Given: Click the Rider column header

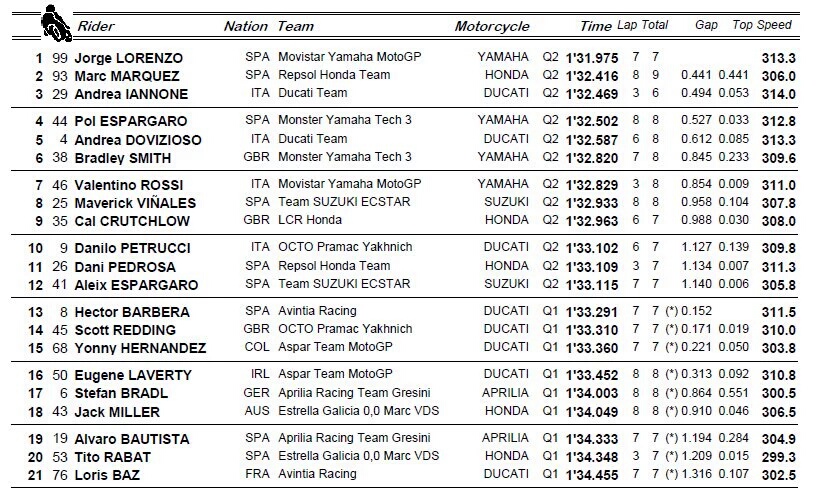Looking at the screenshot, I should (x=95, y=26).
